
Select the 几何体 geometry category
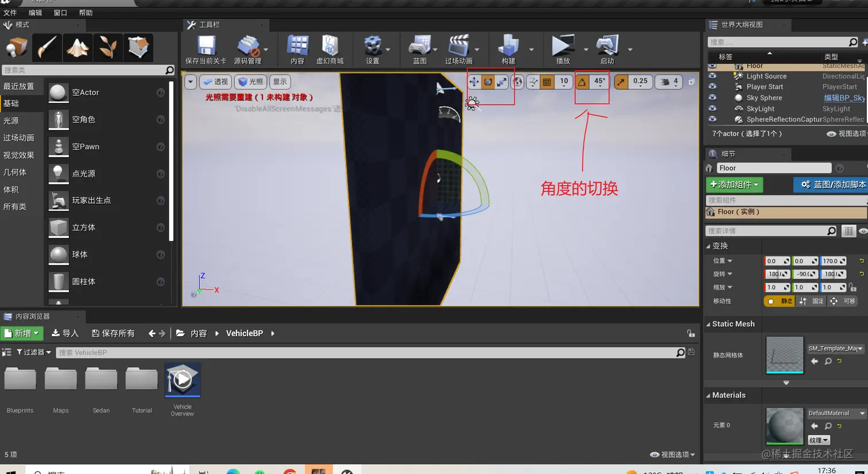[15, 172]
